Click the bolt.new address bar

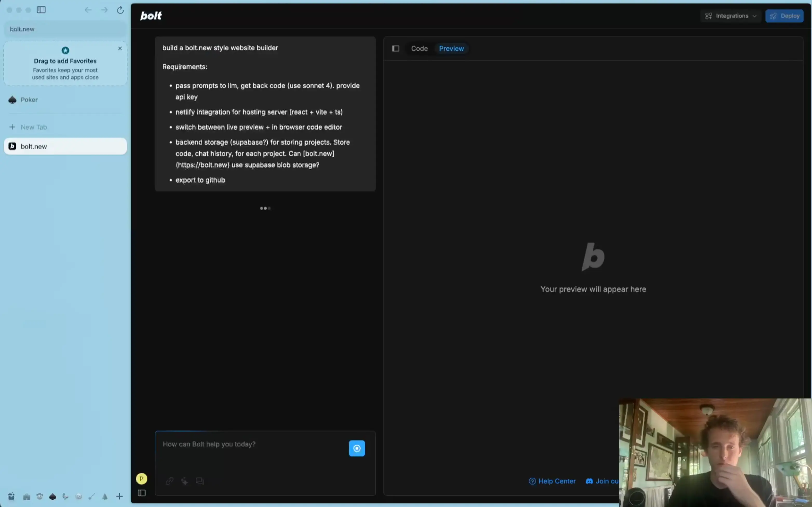tap(65, 29)
